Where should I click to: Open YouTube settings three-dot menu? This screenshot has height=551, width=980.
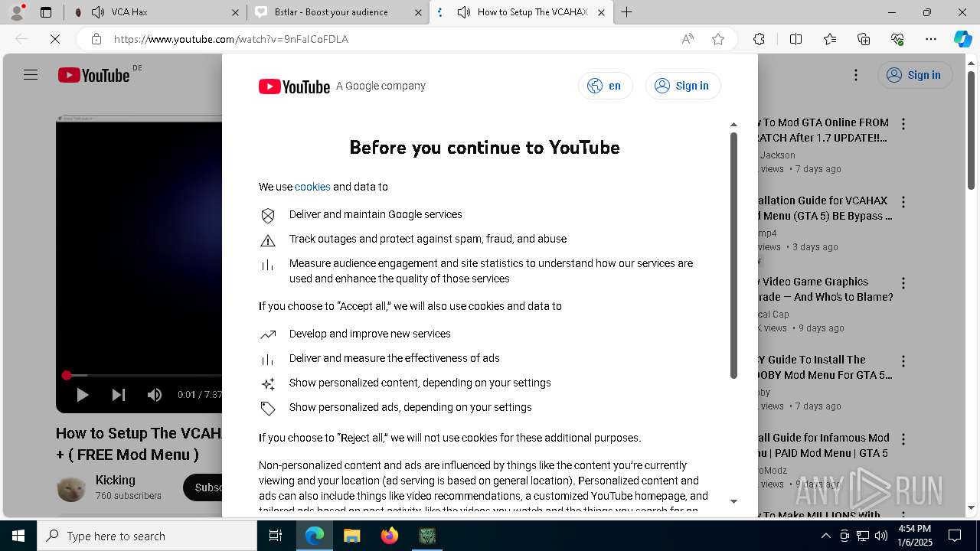856,75
